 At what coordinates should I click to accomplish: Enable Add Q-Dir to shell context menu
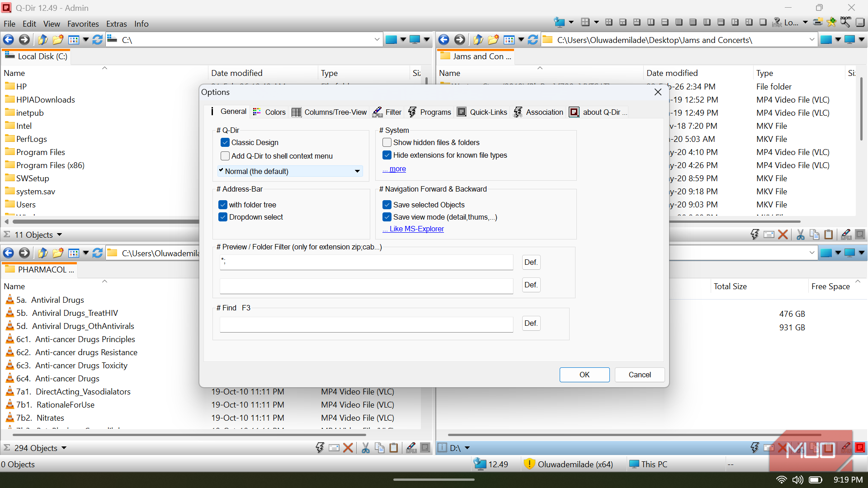tap(225, 156)
